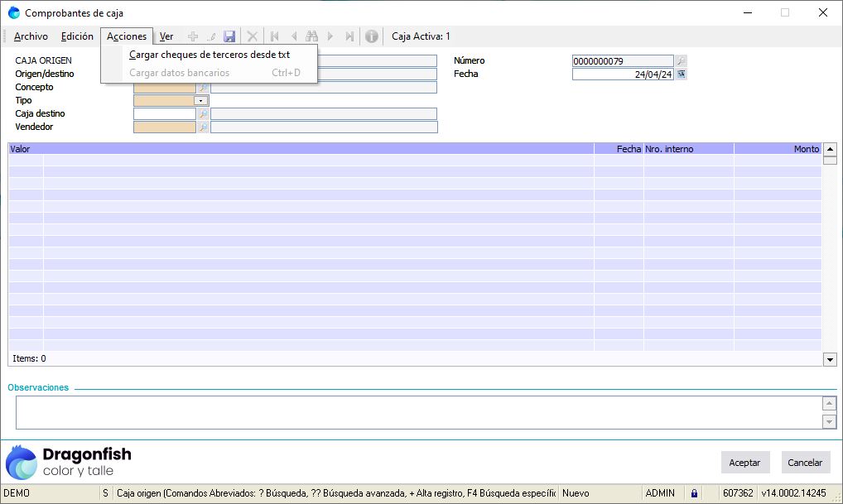Click the New record plus icon
This screenshot has width=843, height=504.
point(192,36)
